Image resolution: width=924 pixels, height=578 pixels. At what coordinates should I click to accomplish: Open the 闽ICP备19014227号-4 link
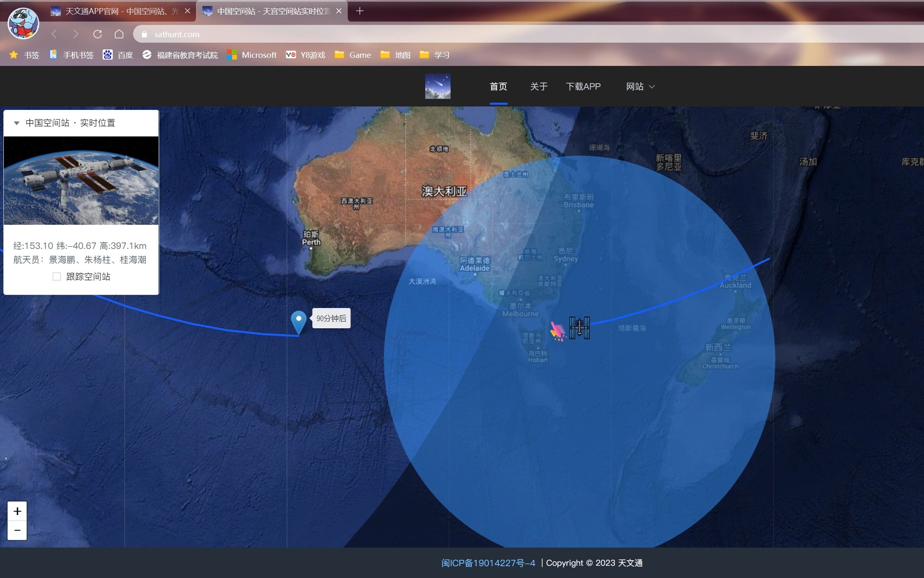tap(488, 563)
